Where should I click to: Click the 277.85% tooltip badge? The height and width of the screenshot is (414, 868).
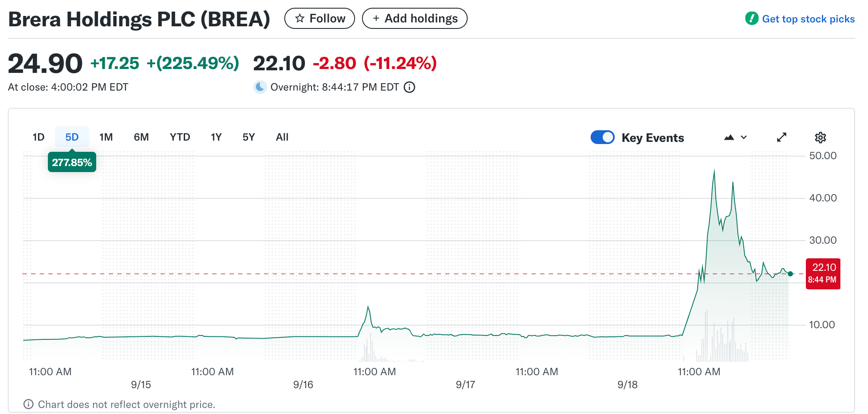tap(72, 163)
